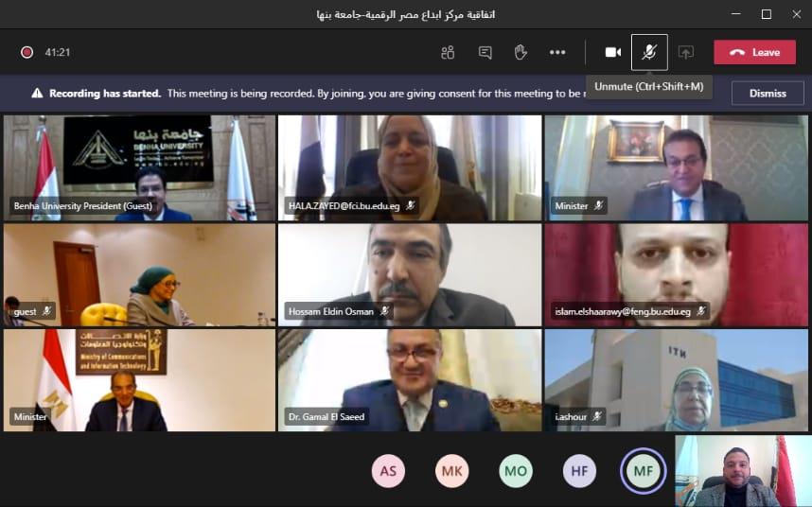This screenshot has width=812, height=507.
Task: Leave the meeting with the red button
Action: [x=754, y=52]
